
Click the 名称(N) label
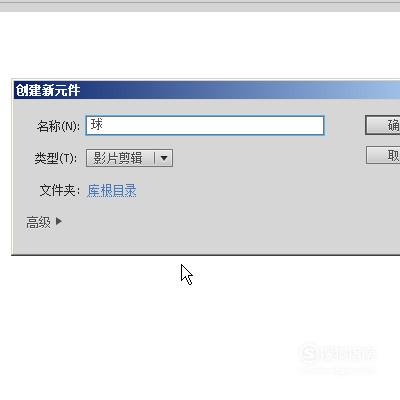click(58, 126)
